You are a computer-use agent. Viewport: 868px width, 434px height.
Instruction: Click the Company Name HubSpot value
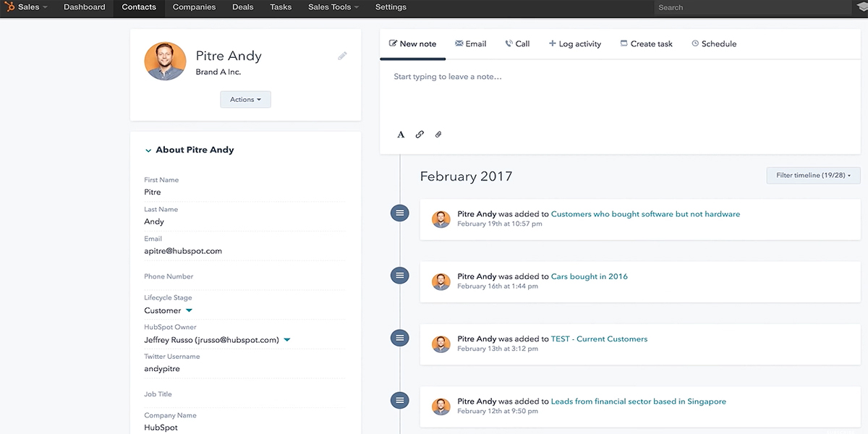pos(161,427)
